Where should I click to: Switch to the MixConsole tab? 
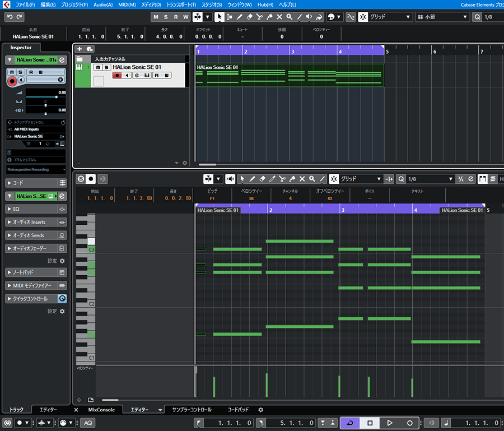[x=101, y=410]
